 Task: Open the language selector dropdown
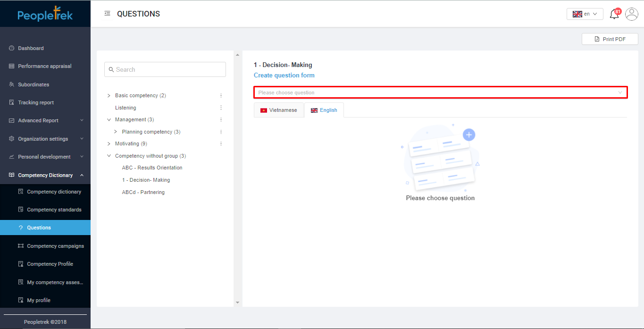click(585, 14)
